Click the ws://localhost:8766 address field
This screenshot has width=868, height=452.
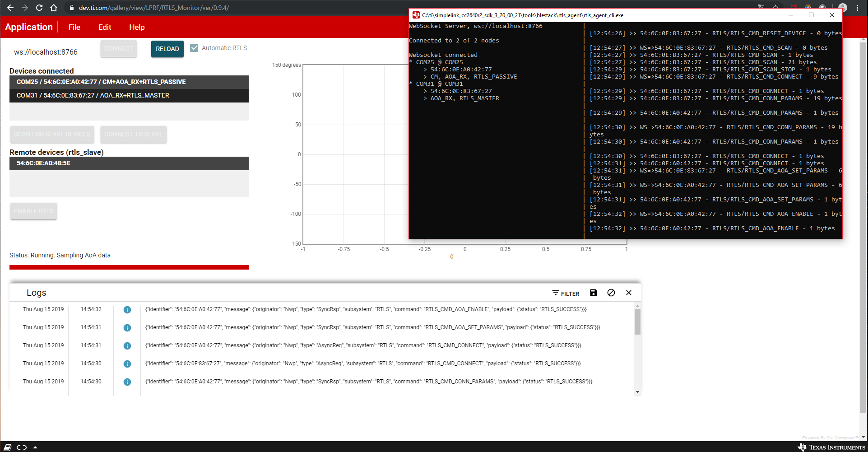coord(55,52)
